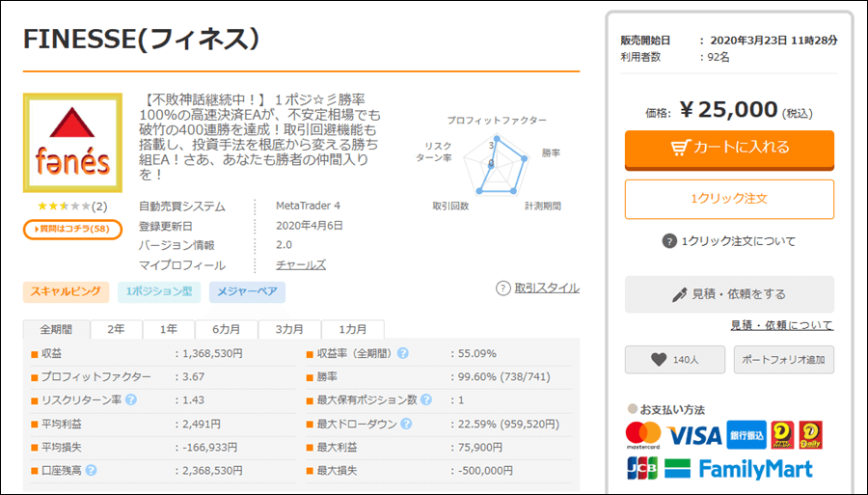868x495 pixels.
Task: Click the cart icon in the orange button
Action: coord(680,148)
